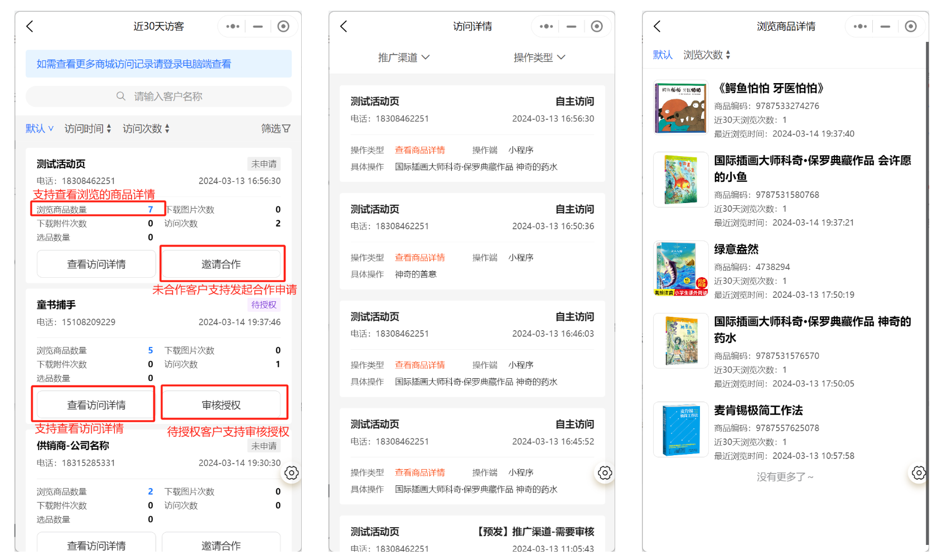Screen dimensions: 937x560
Task: Open browsed product count 2 for 供销商-公司名称
Action: tap(151, 491)
